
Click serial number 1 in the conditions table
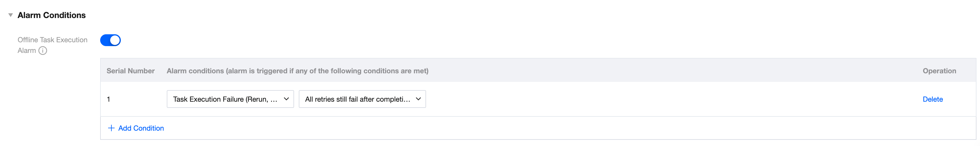108,99
